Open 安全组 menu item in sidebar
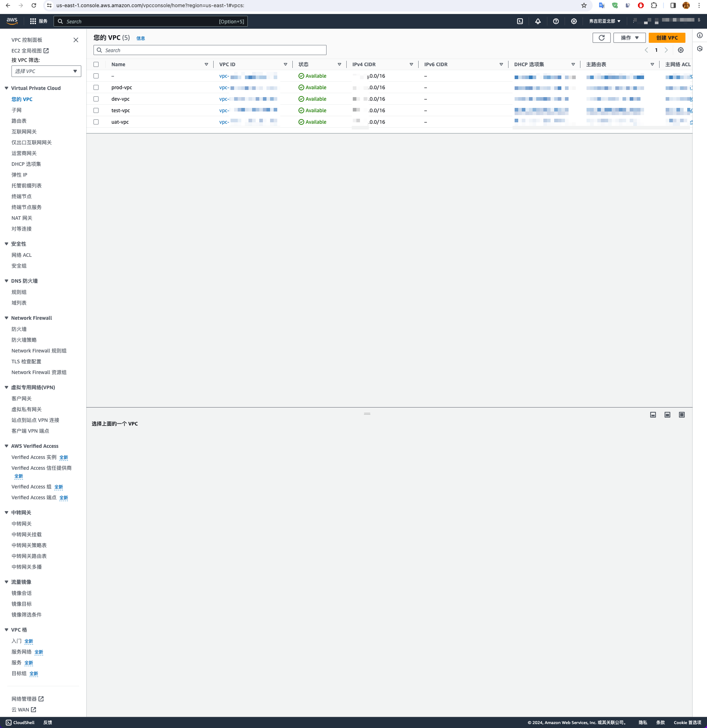Image resolution: width=707 pixels, height=728 pixels. coord(19,265)
